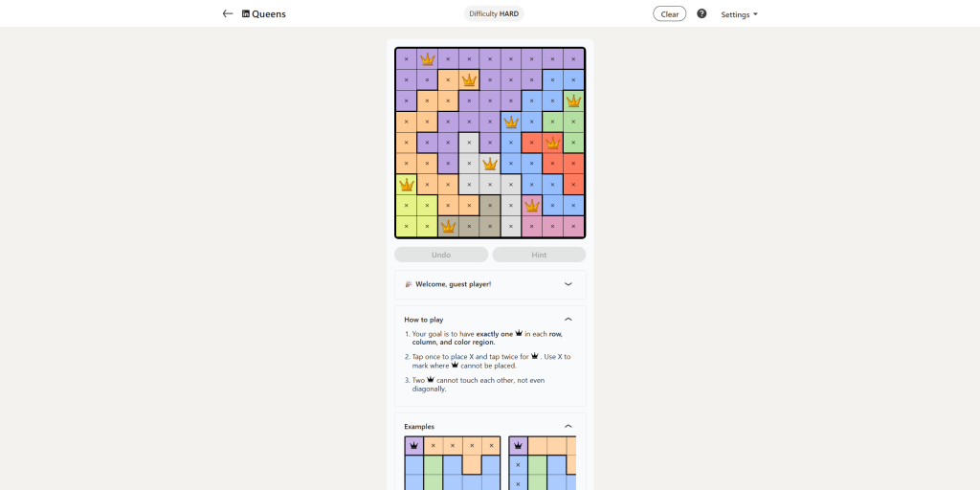Screen dimensions: 980x490
Task: Click the back arrow beside Queens title
Action: (x=228, y=14)
